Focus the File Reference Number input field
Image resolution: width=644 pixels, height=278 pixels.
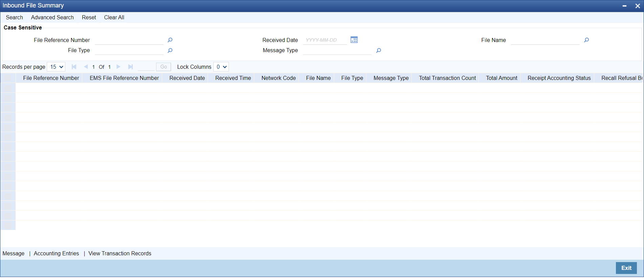click(x=129, y=40)
